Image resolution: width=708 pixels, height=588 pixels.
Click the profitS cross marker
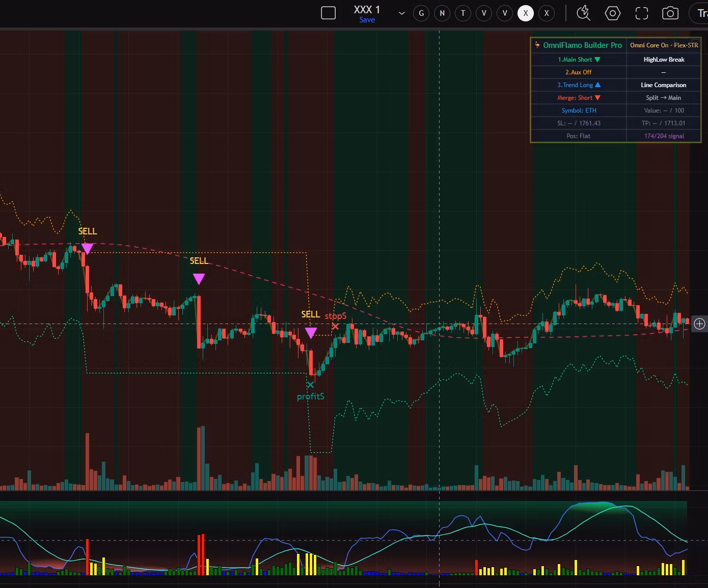310,385
